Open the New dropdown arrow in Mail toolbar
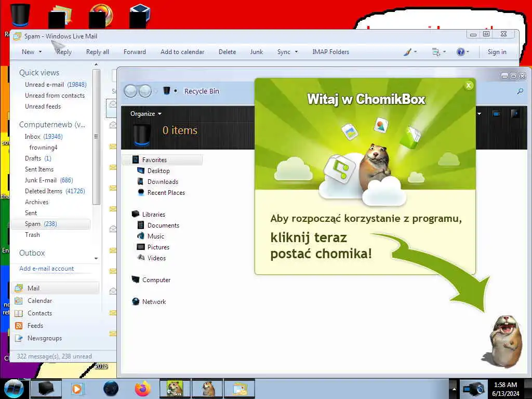Viewport: 532px width, 399px height. point(41,52)
